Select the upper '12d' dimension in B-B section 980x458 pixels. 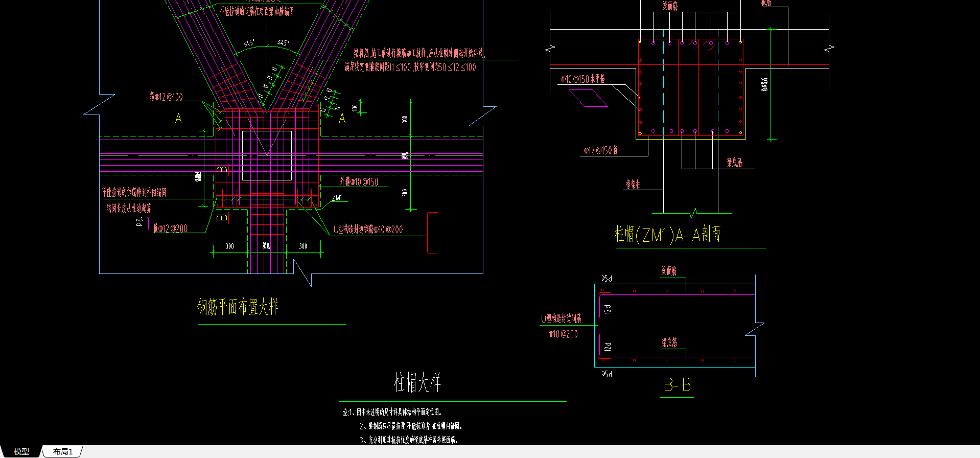608,309
